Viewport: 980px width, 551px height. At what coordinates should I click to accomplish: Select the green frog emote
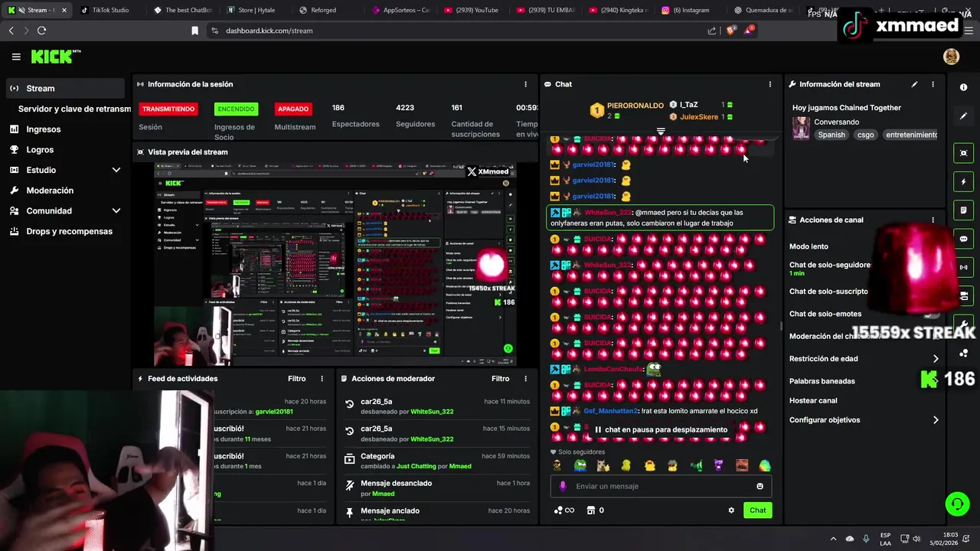coord(580,465)
